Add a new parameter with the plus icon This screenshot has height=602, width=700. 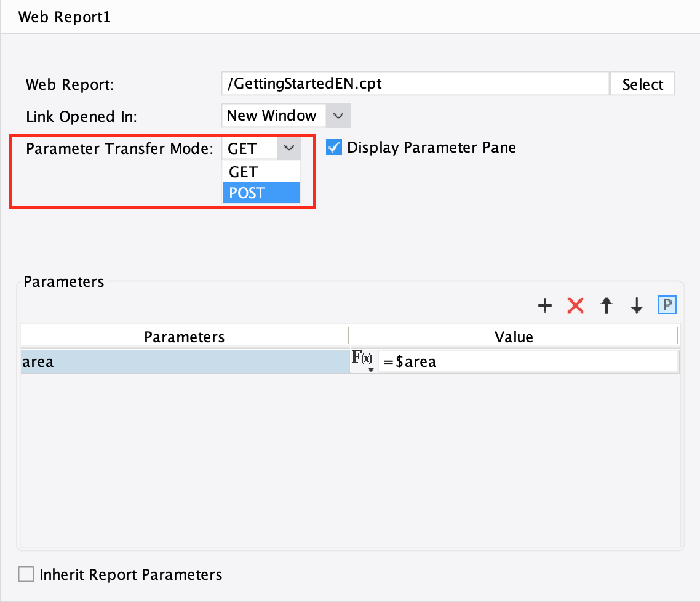pyautogui.click(x=545, y=305)
